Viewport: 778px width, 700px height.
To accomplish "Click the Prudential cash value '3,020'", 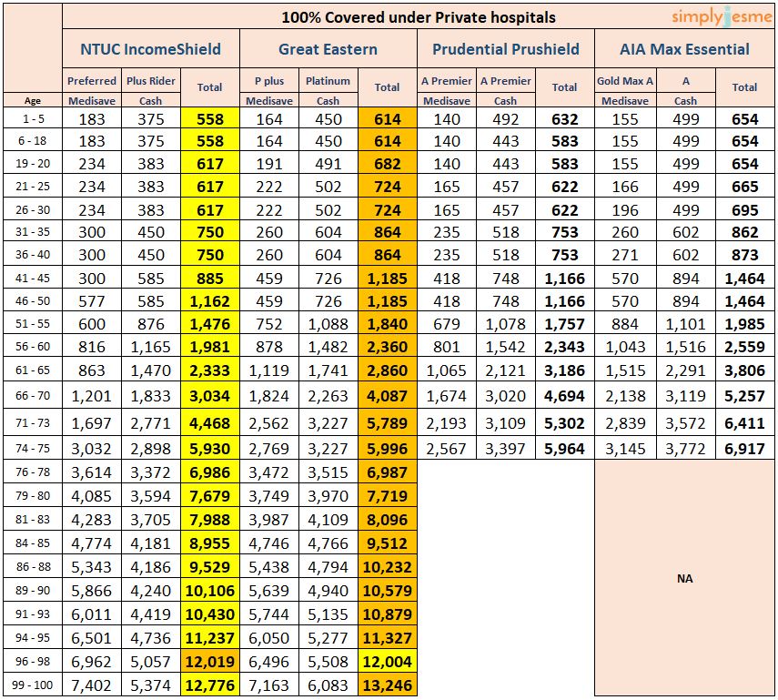I will (x=506, y=396).
